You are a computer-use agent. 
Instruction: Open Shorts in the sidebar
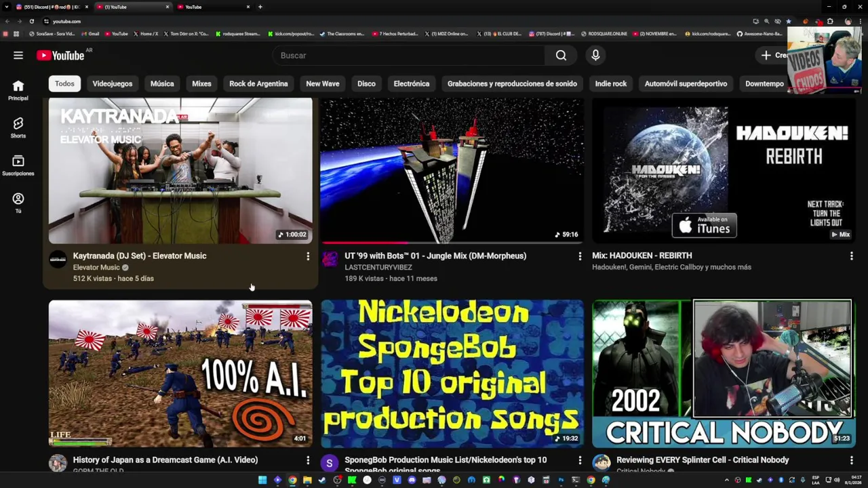(x=18, y=127)
